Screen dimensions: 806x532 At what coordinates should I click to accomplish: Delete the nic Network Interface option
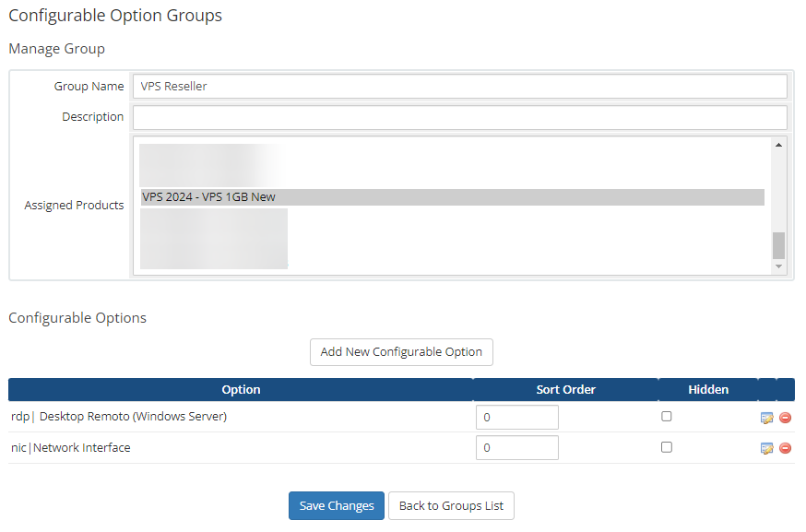785,448
